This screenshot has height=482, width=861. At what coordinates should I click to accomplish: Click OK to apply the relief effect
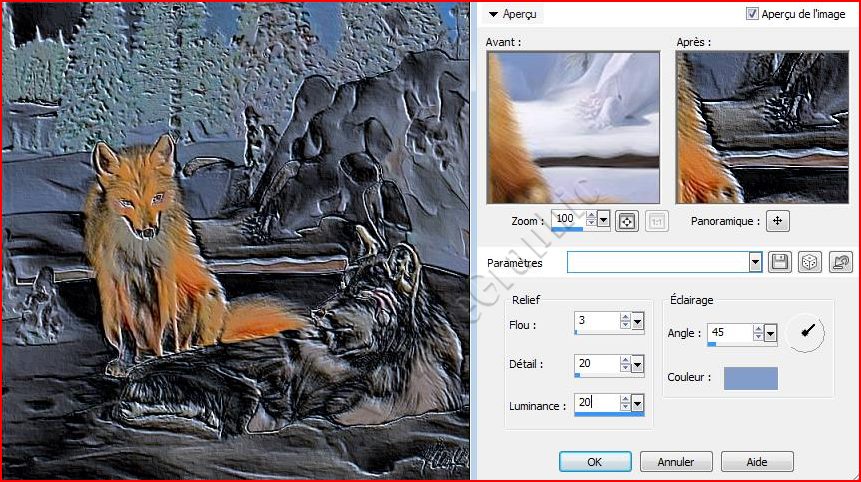click(x=594, y=462)
